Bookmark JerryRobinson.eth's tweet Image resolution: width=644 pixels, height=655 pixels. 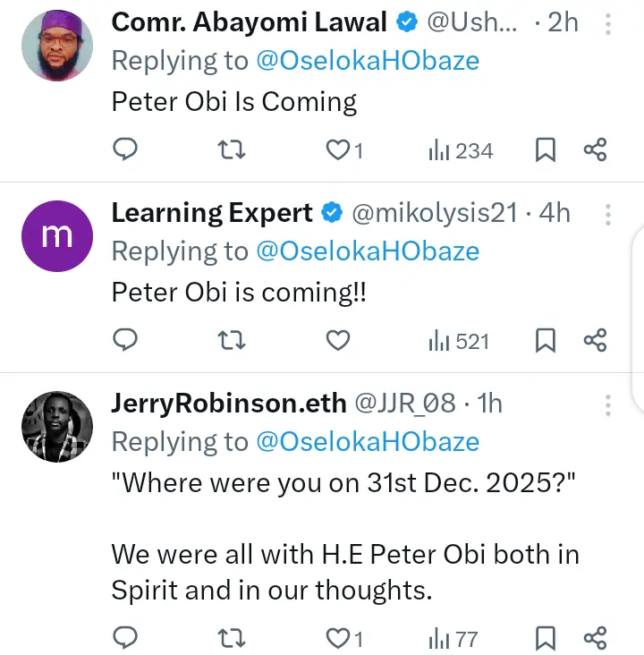pyautogui.click(x=545, y=638)
